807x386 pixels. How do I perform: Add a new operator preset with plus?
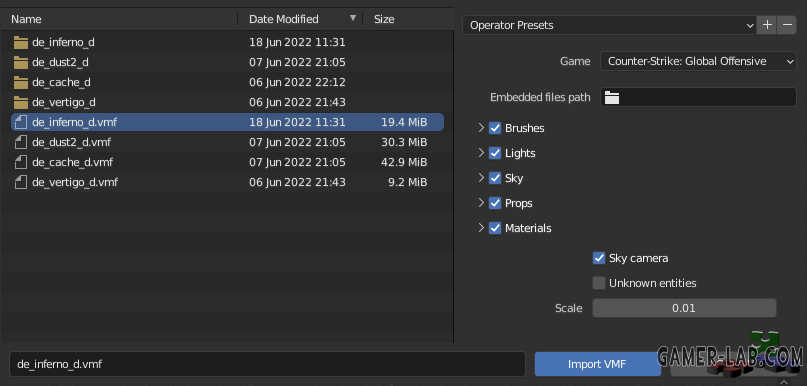point(767,25)
